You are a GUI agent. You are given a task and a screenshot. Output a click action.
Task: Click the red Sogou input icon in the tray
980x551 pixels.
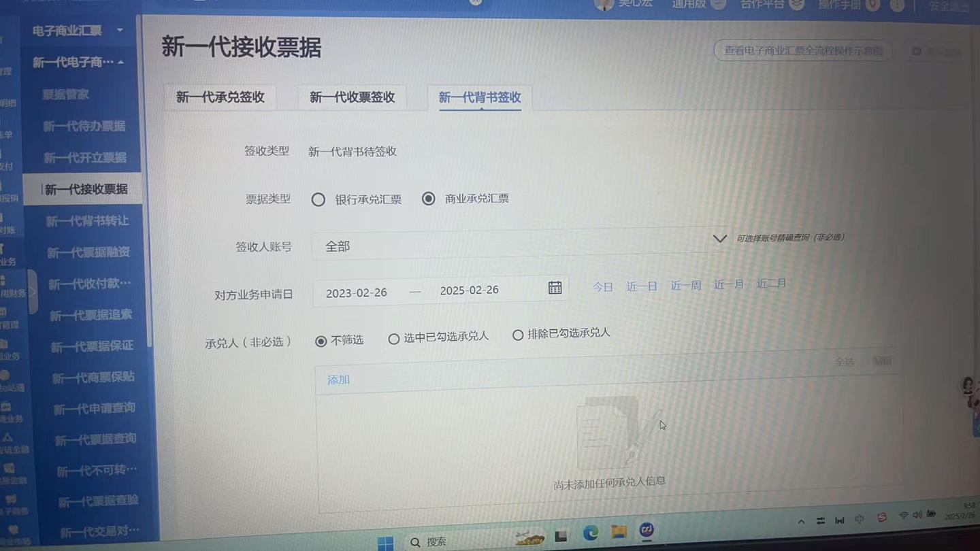tap(882, 517)
